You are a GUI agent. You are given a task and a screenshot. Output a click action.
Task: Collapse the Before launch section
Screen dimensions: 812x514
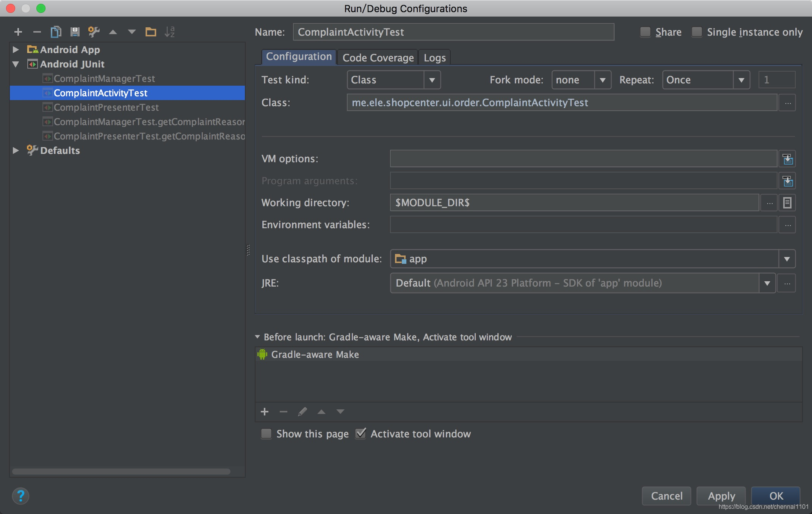pyautogui.click(x=257, y=337)
